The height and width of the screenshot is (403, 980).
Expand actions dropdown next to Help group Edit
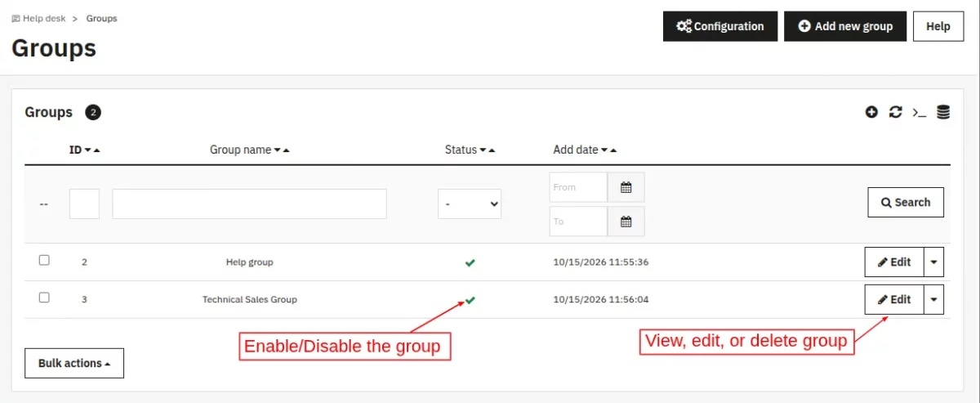(934, 262)
